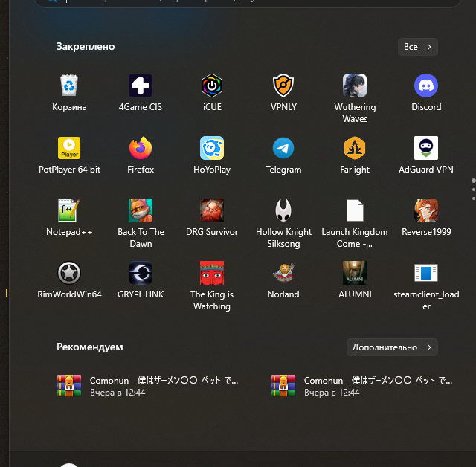Open PotPlayer 64 bit

(69, 148)
